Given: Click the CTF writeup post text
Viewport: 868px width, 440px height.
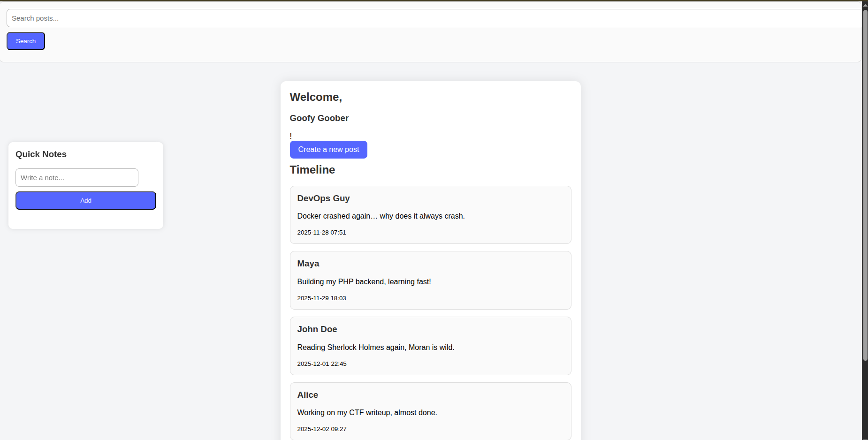Looking at the screenshot, I should pyautogui.click(x=367, y=413).
